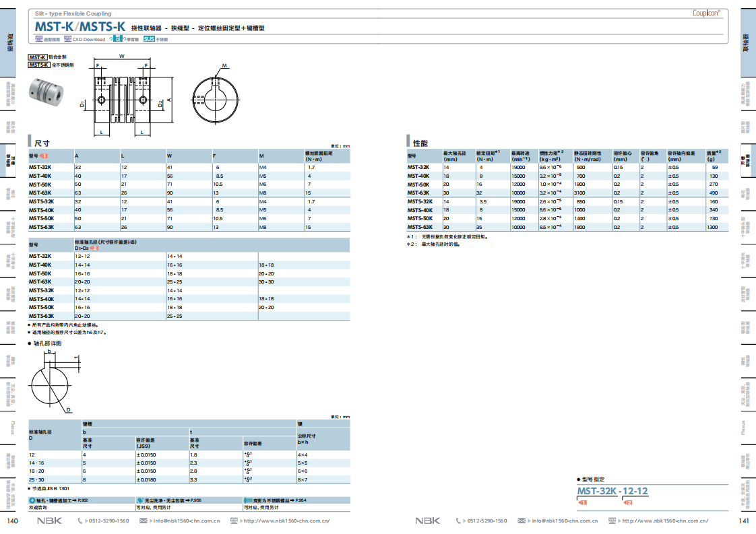Screen dimensions: 756x534
Task: Open the CAD Download link text
Action: (x=89, y=40)
